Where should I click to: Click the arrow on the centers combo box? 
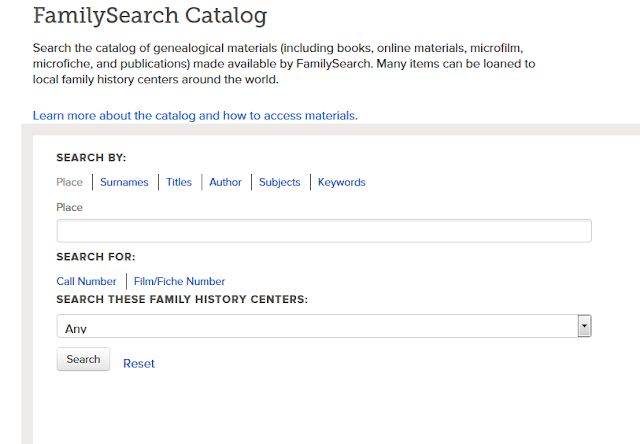click(585, 327)
